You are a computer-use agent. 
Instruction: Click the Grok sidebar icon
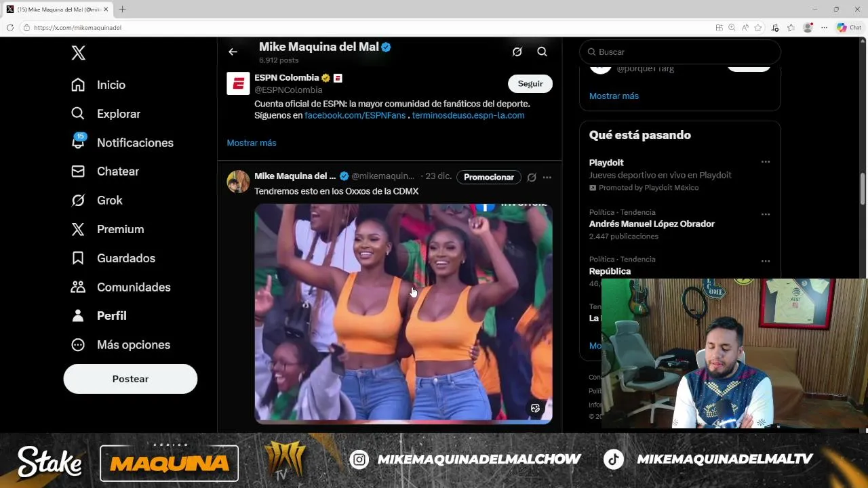click(x=78, y=200)
